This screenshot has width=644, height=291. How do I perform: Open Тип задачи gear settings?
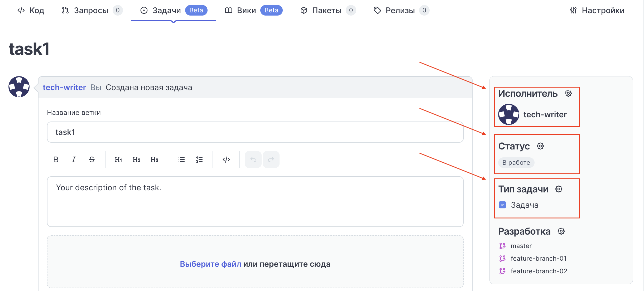coord(559,189)
